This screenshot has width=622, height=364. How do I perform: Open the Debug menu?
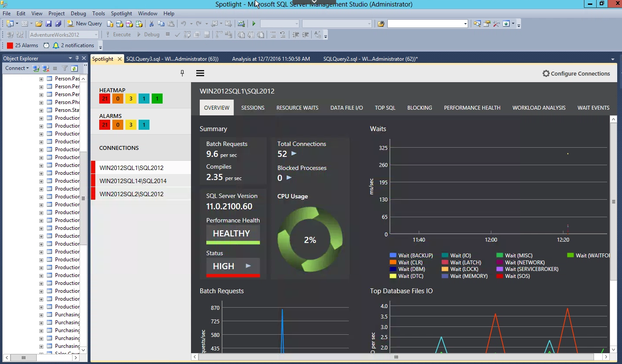click(78, 14)
